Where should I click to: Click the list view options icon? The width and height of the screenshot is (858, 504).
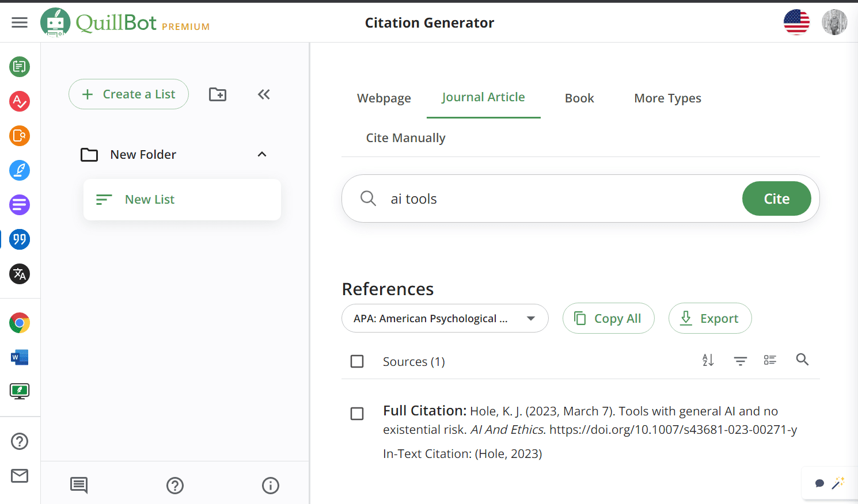770,360
